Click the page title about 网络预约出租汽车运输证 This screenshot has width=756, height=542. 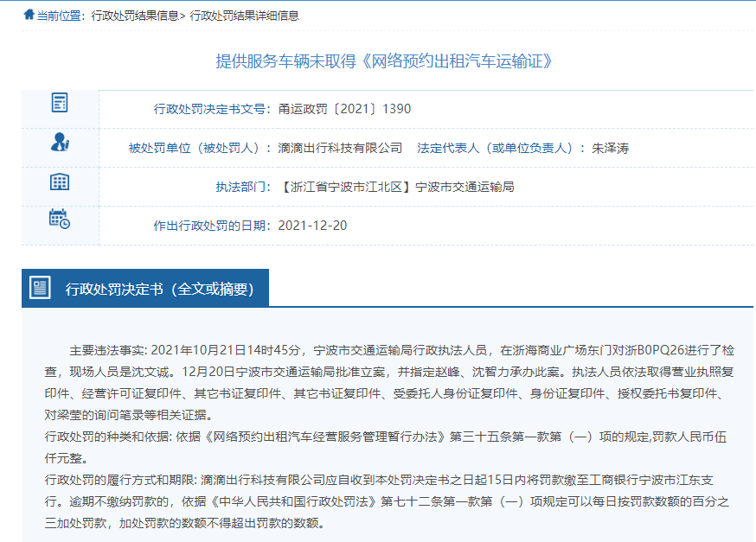point(384,61)
